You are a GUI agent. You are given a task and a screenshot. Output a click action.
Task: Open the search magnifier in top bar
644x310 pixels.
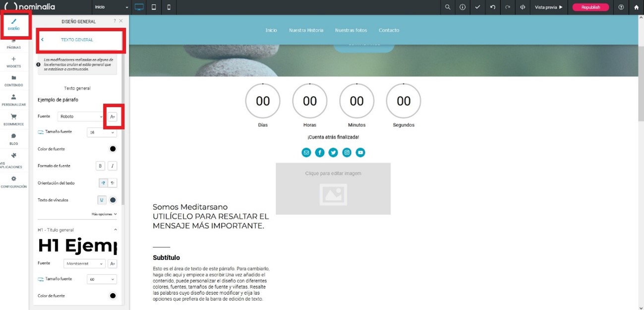(x=448, y=7)
